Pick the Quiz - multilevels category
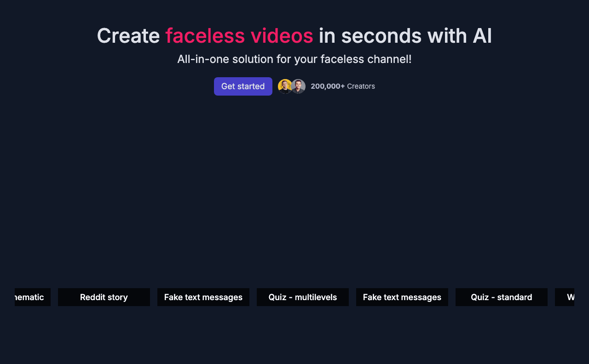 (303, 297)
